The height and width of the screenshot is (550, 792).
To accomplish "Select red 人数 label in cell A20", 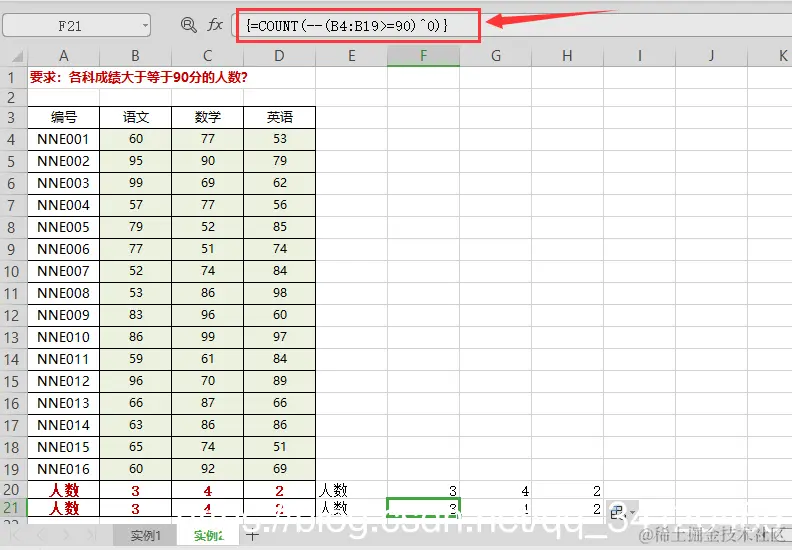I will tap(64, 490).
